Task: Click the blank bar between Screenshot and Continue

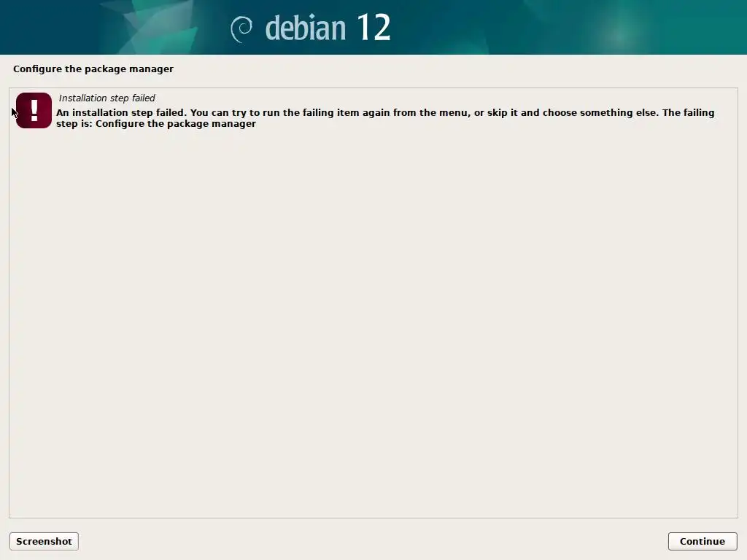Action: pos(373,541)
